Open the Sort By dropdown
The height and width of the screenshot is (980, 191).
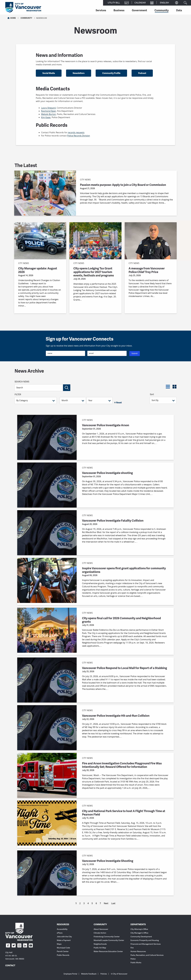click(163, 400)
